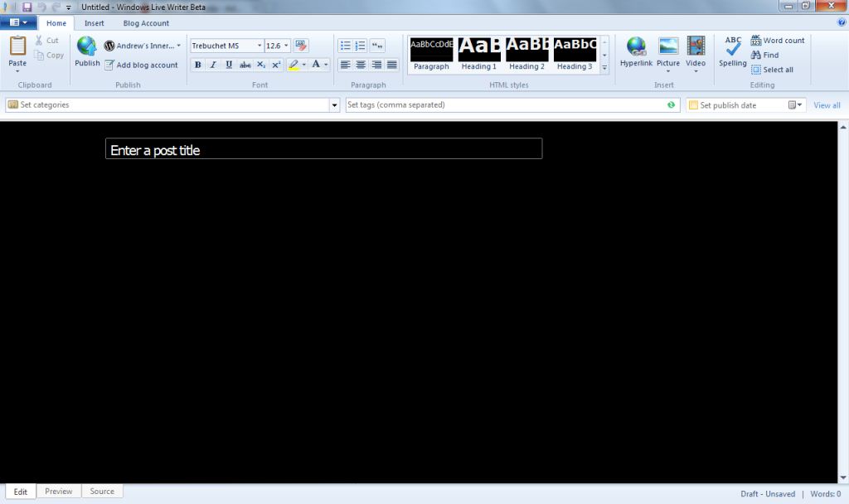Switch to the Source view tab
This screenshot has width=849, height=504.
pos(102,491)
